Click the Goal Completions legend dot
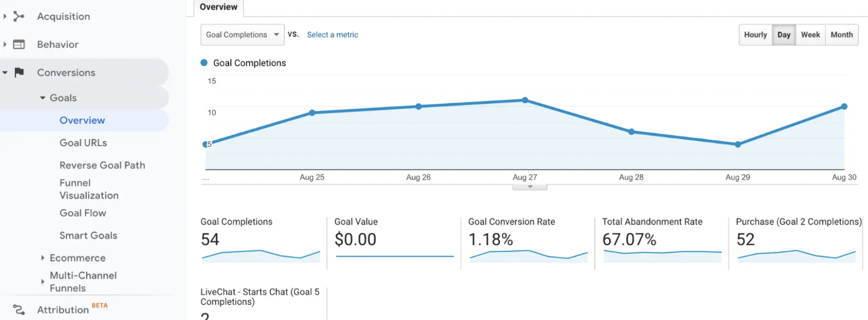868x320 pixels. pyautogui.click(x=205, y=63)
